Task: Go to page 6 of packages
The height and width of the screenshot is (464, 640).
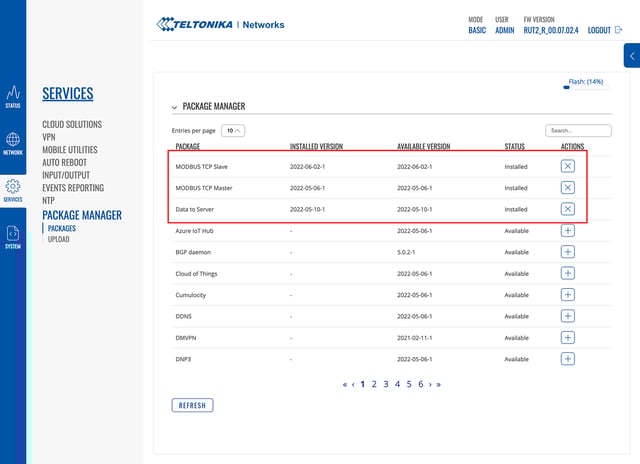Action: 420,384
